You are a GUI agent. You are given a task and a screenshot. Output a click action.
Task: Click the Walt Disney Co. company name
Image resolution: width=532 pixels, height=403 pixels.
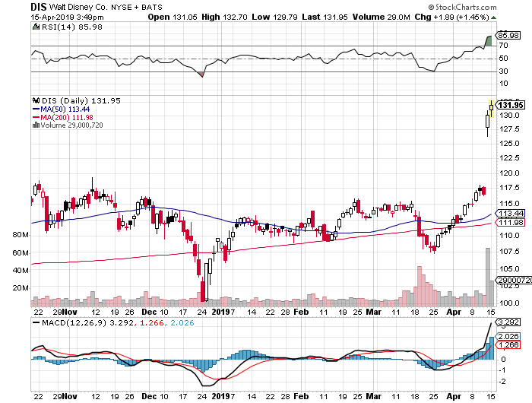[x=78, y=7]
